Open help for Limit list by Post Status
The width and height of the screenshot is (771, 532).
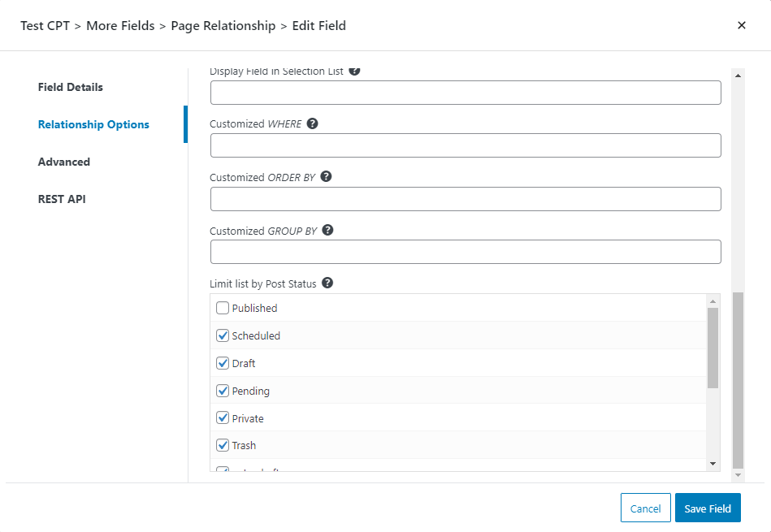327,283
